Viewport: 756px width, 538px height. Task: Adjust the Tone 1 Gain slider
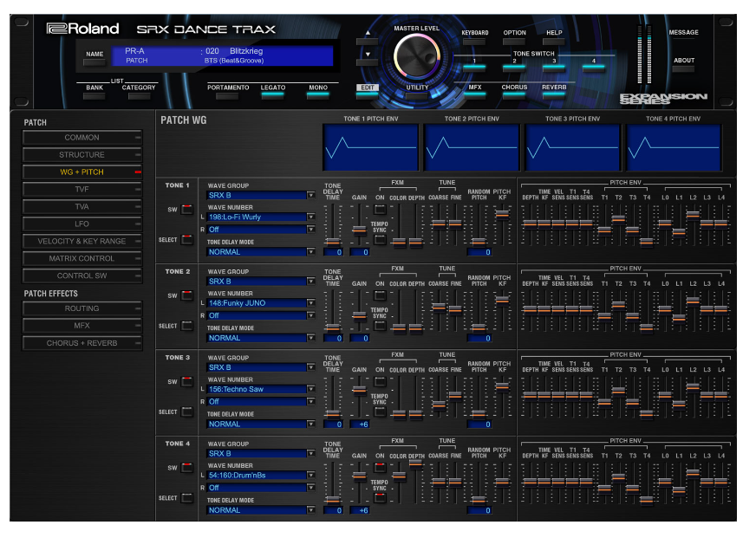coord(359,230)
